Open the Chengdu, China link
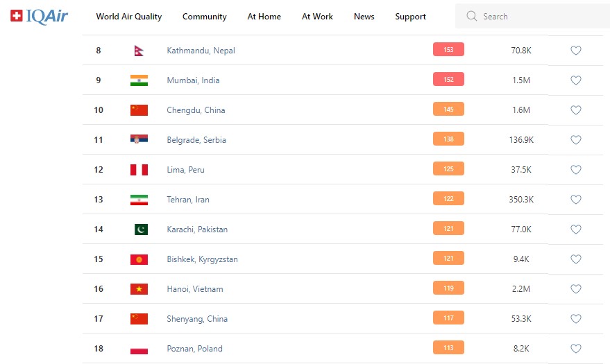 coord(196,110)
